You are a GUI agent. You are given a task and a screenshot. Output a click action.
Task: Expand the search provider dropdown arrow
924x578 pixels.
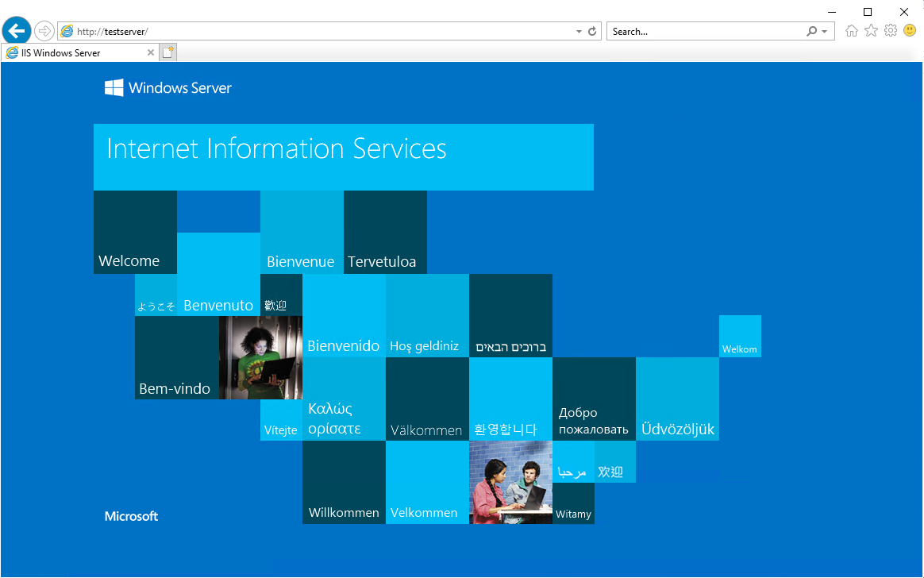825,31
